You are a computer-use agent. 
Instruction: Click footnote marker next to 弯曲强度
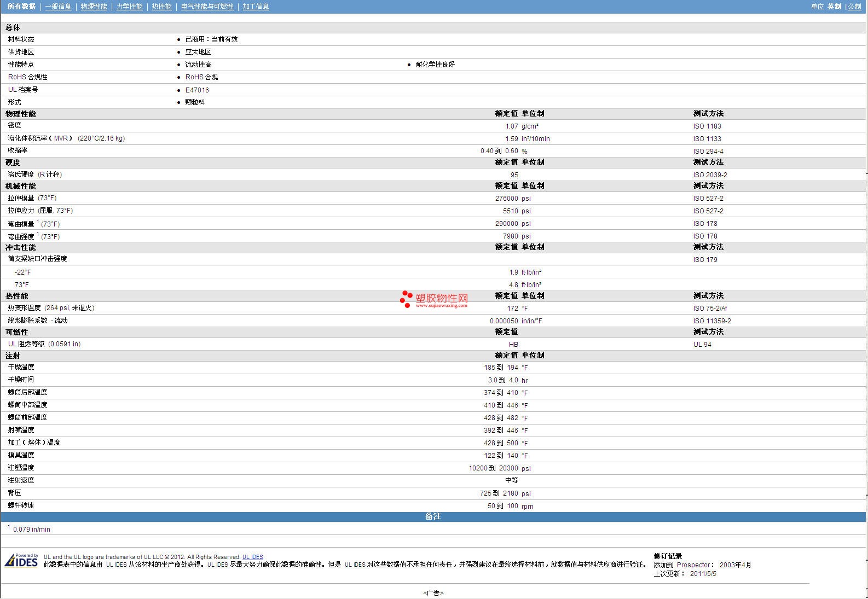coord(38,234)
